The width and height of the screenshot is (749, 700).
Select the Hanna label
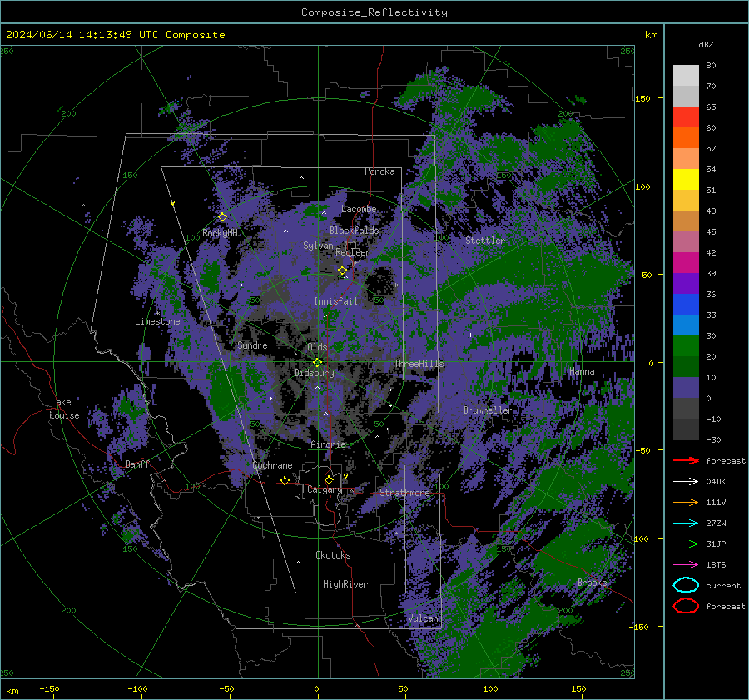coord(582,371)
